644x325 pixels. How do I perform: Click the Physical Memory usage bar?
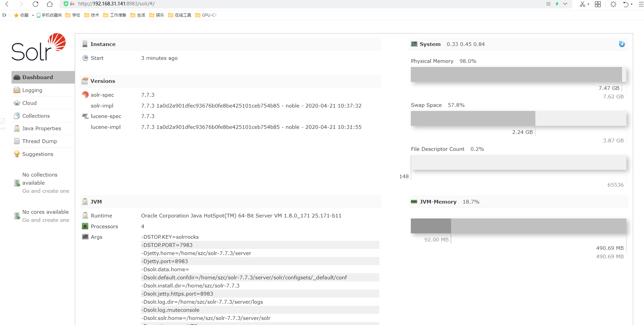518,74
